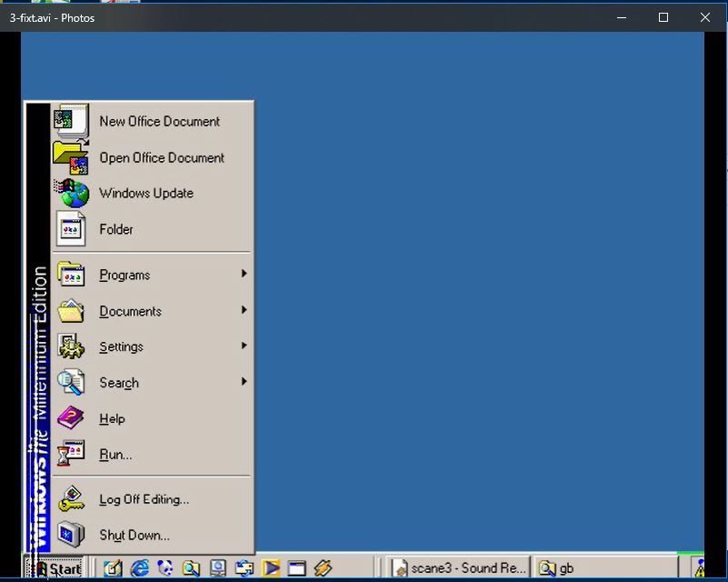This screenshot has width=728, height=582.
Task: Select New Office Document menu entry
Action: tap(152, 121)
